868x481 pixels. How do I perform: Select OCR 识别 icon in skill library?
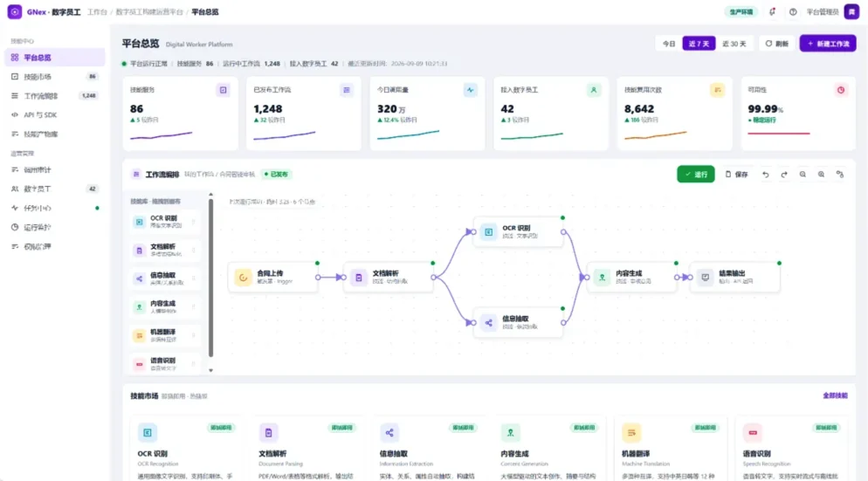(x=139, y=222)
